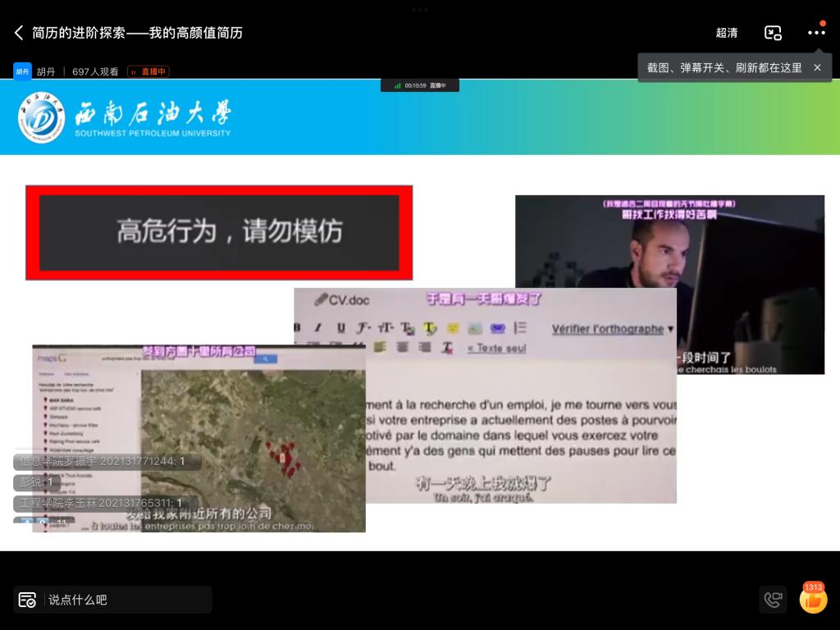Tap the red 高危行为 warning banner
Viewport: 840px width, 630px height.
pyautogui.click(x=219, y=232)
